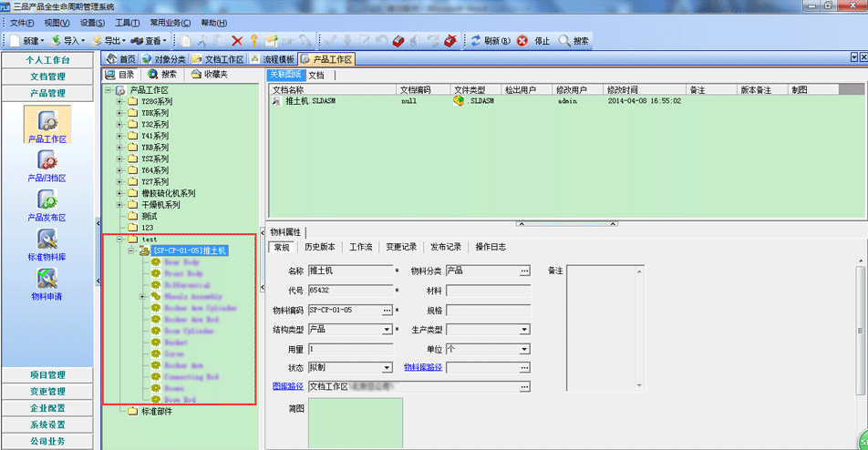Click the 产品发布区 sidebar icon
The image size is (868, 450).
[x=47, y=205]
